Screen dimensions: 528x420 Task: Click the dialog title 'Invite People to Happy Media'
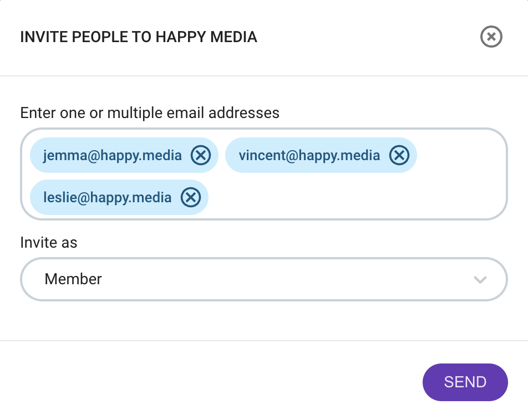(139, 37)
